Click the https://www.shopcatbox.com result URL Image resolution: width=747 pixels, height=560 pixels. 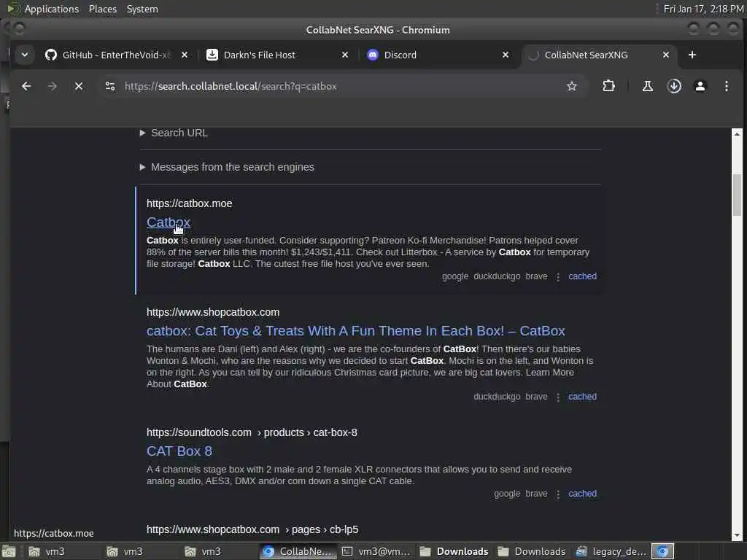(x=213, y=312)
